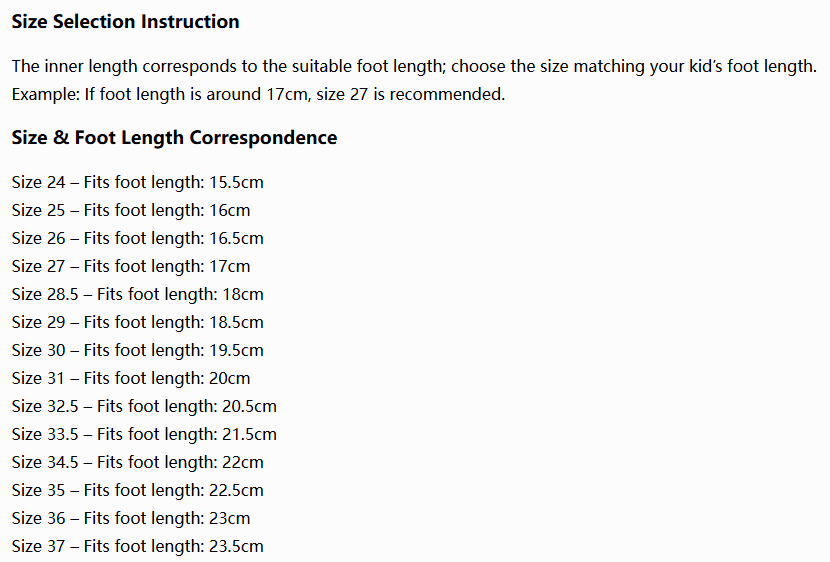
Task: Click the phrase "size 27 is recommended"
Action: pyautogui.click(x=411, y=94)
